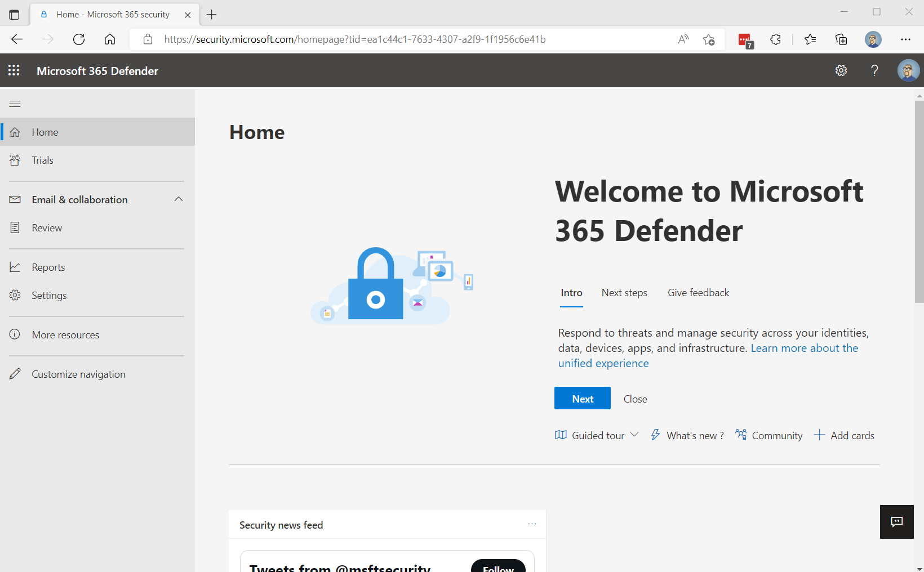This screenshot has width=924, height=572.
Task: Open the Security news feed options menu
Action: coord(532,524)
